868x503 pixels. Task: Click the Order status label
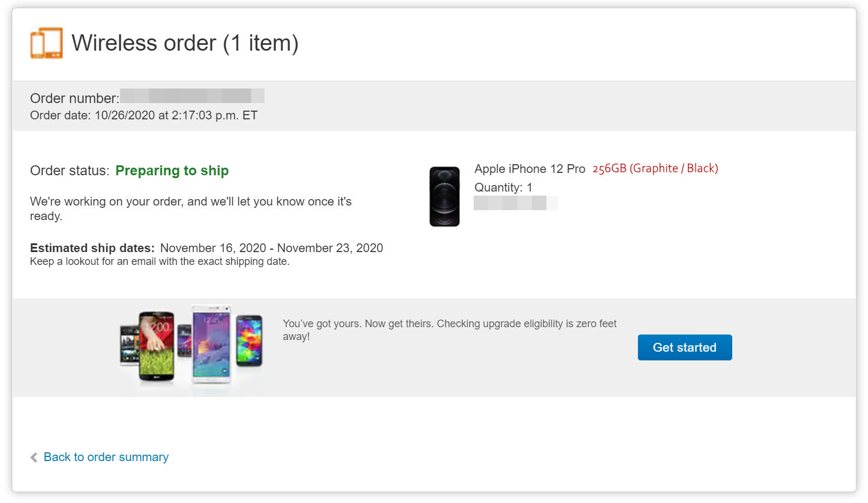click(x=70, y=171)
